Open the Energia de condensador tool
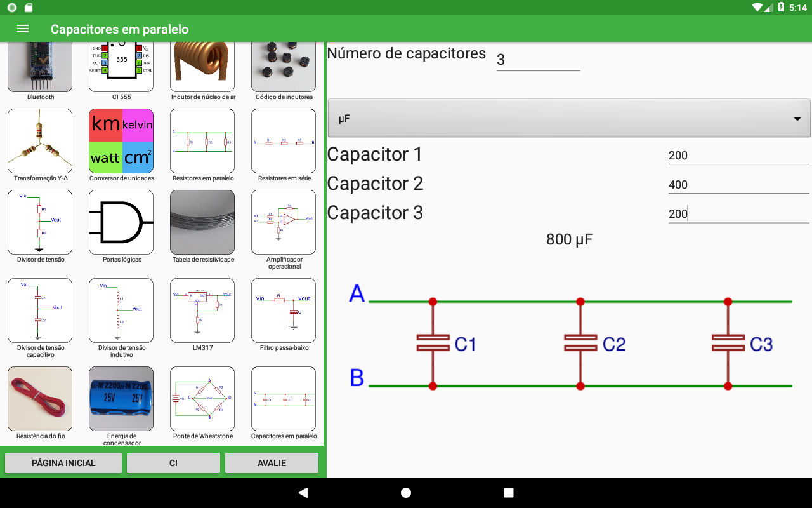The height and width of the screenshot is (508, 812). pyautogui.click(x=121, y=399)
